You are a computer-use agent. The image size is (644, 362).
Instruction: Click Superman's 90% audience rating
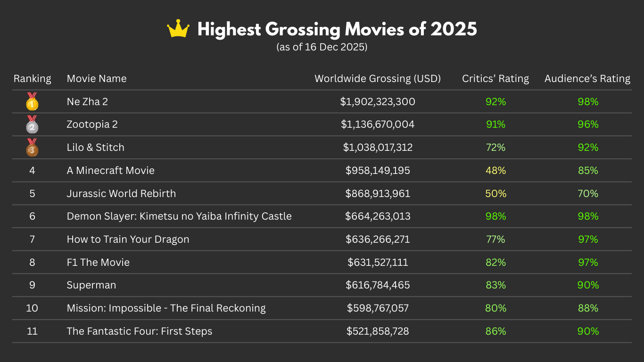(588, 285)
